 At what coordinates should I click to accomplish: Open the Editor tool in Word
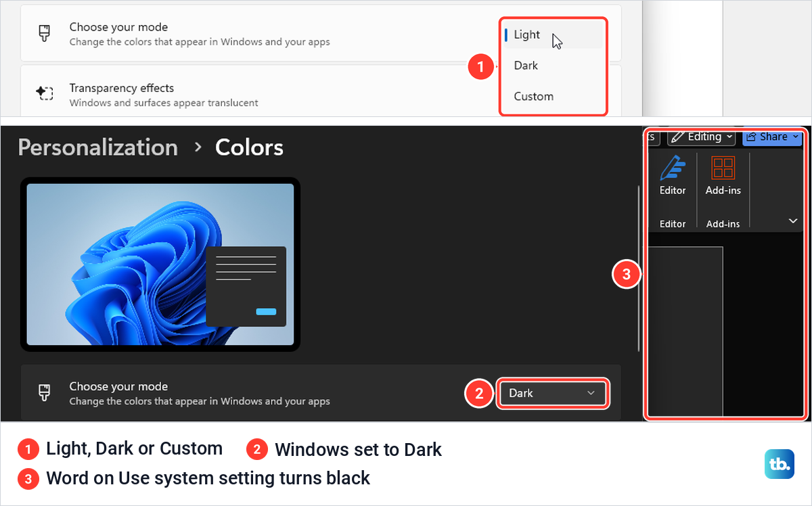(673, 175)
